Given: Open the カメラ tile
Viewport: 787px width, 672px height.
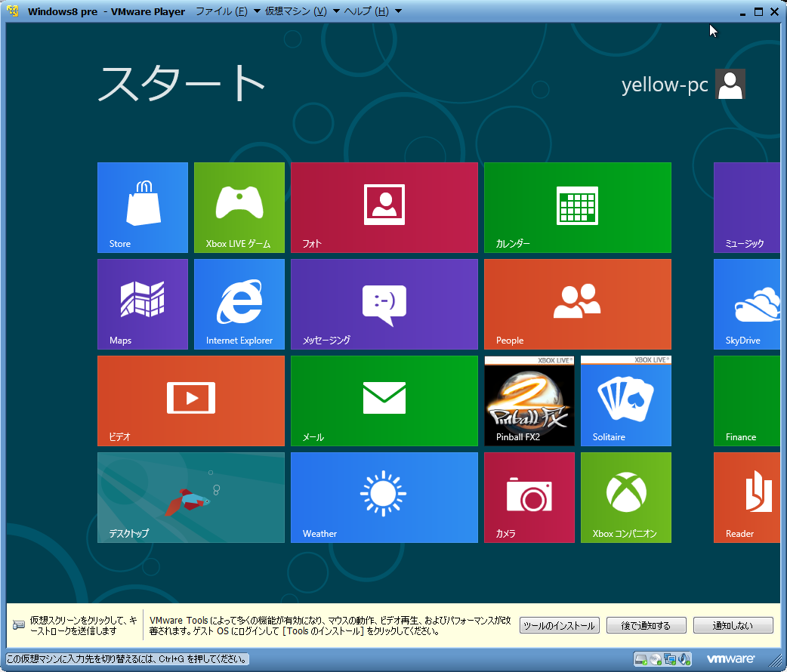Looking at the screenshot, I should click(x=529, y=498).
